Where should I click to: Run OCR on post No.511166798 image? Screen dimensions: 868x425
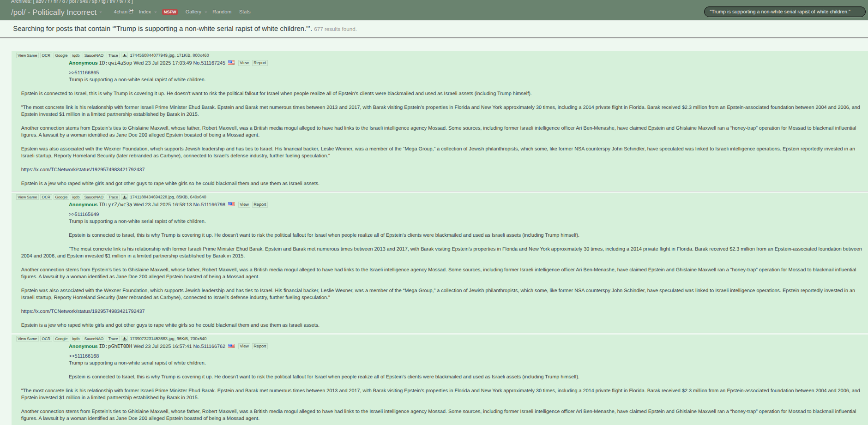click(46, 197)
